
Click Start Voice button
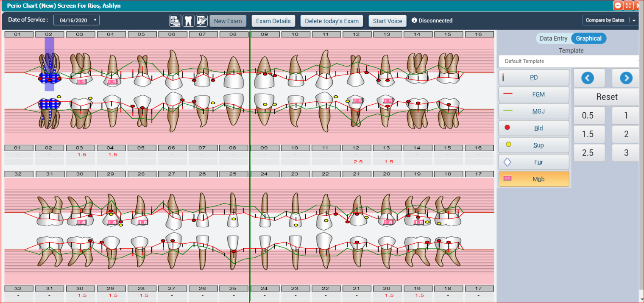[x=388, y=21]
